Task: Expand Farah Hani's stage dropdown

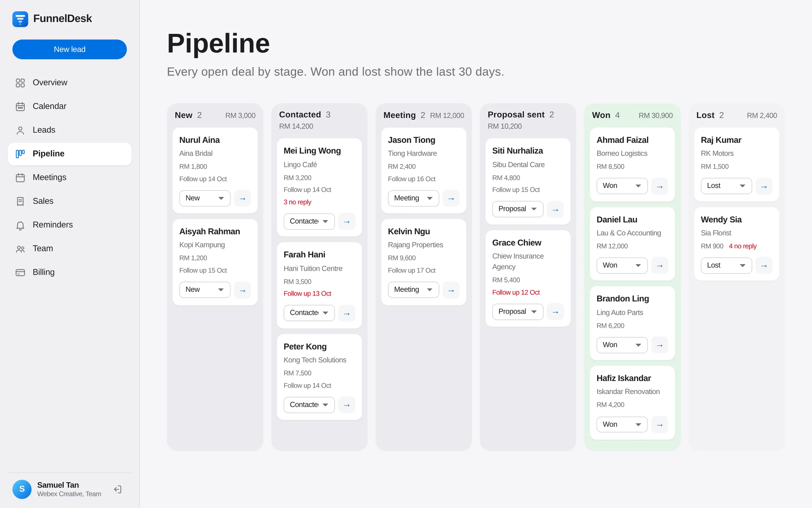Action: click(309, 313)
